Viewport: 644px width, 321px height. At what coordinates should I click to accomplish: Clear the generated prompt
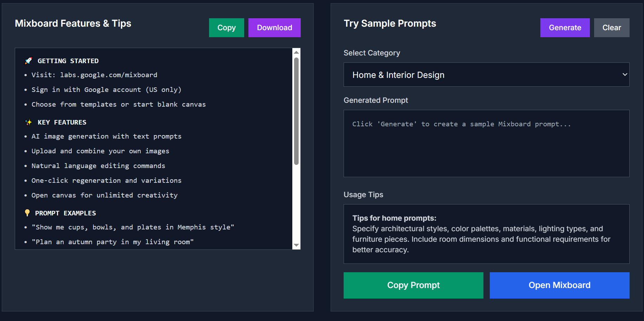(x=612, y=28)
